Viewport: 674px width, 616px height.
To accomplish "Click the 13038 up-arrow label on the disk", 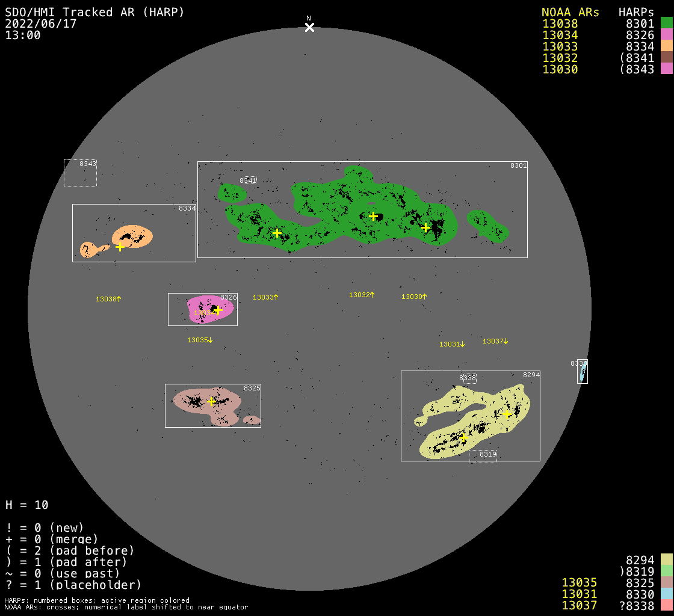I will 108,299.
